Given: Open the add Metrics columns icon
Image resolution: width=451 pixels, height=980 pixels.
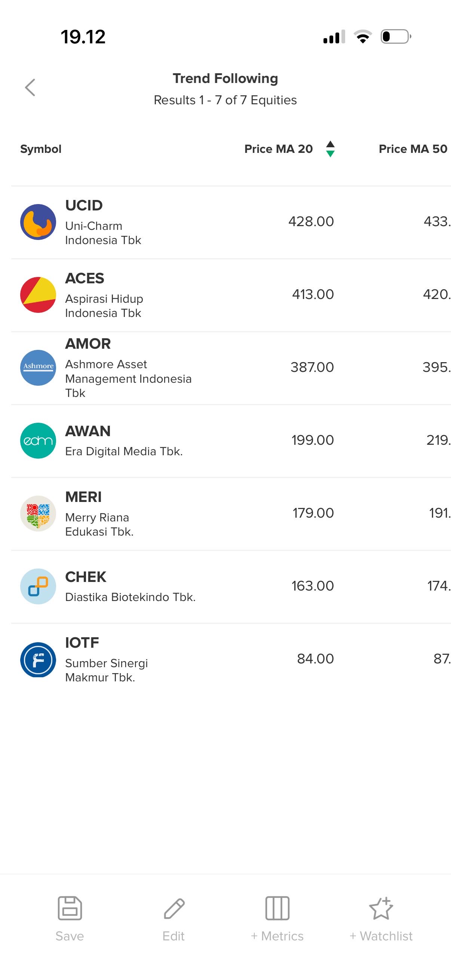Looking at the screenshot, I should click(277, 908).
